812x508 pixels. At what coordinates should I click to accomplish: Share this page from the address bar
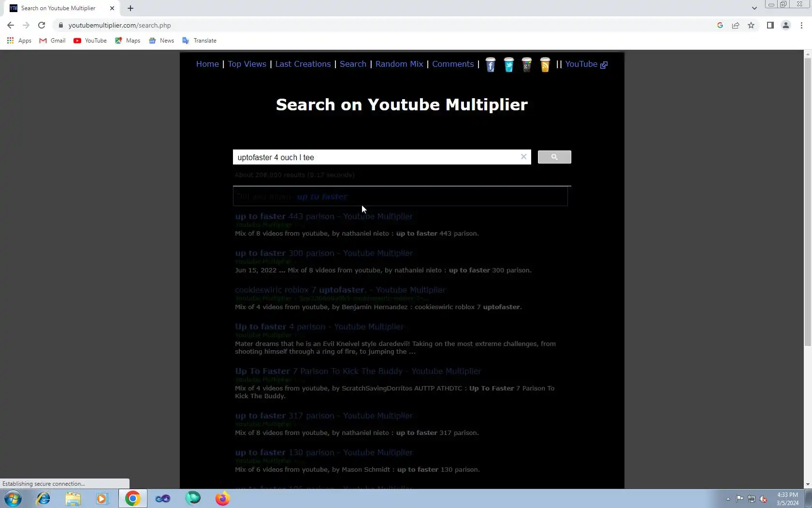pos(736,25)
